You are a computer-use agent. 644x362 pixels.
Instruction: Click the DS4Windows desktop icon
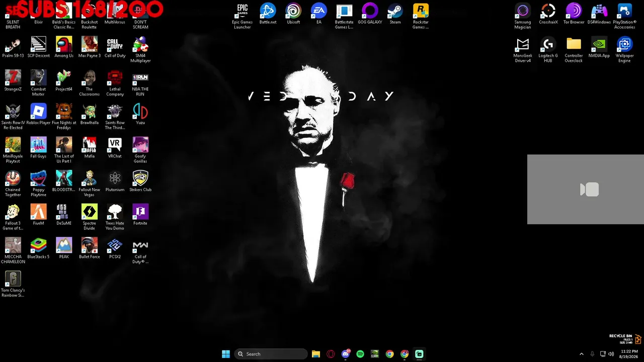599,14
